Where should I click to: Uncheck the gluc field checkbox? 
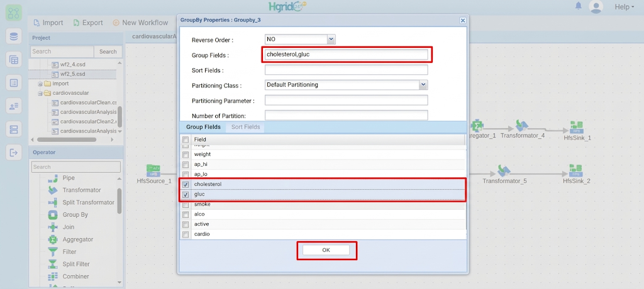tap(186, 194)
